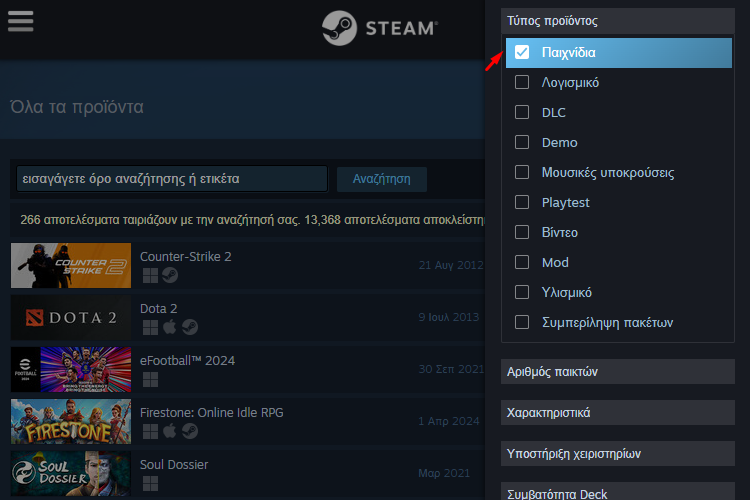
Task: Expand the Αριθμός παικτών section
Action: (x=618, y=372)
